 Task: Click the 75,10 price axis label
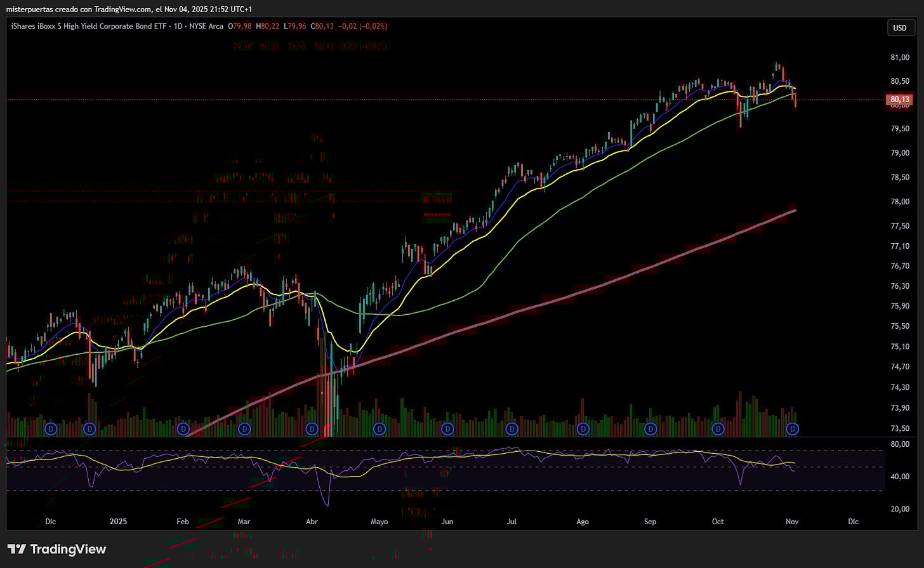(899, 347)
